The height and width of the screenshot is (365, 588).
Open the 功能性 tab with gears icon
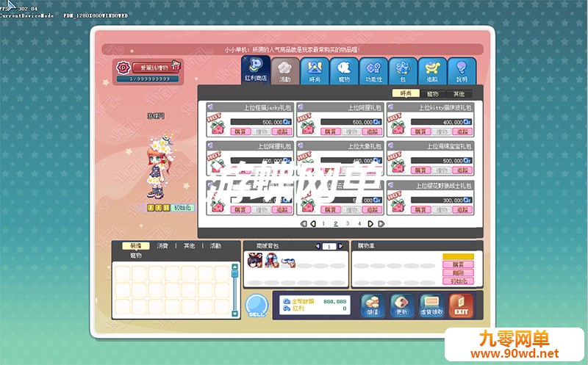373,71
